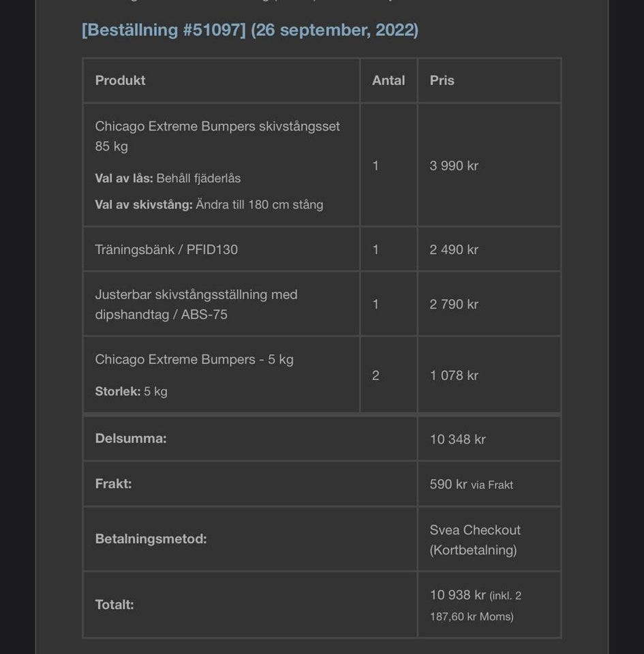This screenshot has width=644, height=654.
Task: Click the Storlek: 5 kg size label
Action: click(131, 391)
